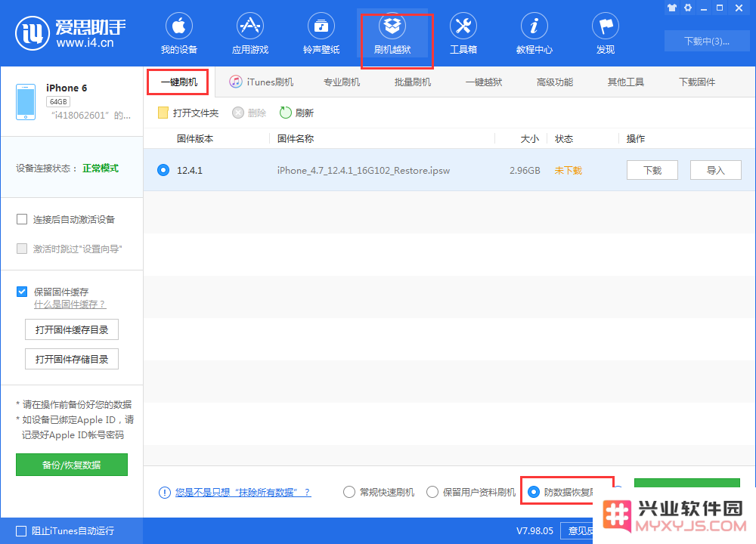Click 大小 column header

tap(530, 139)
